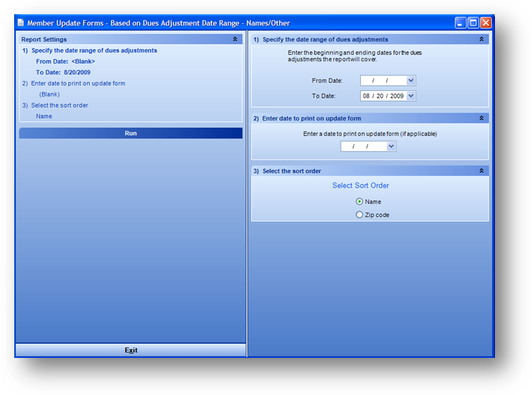Maximize the Member Update Forms window
This screenshot has height=395, width=532.
[473, 23]
